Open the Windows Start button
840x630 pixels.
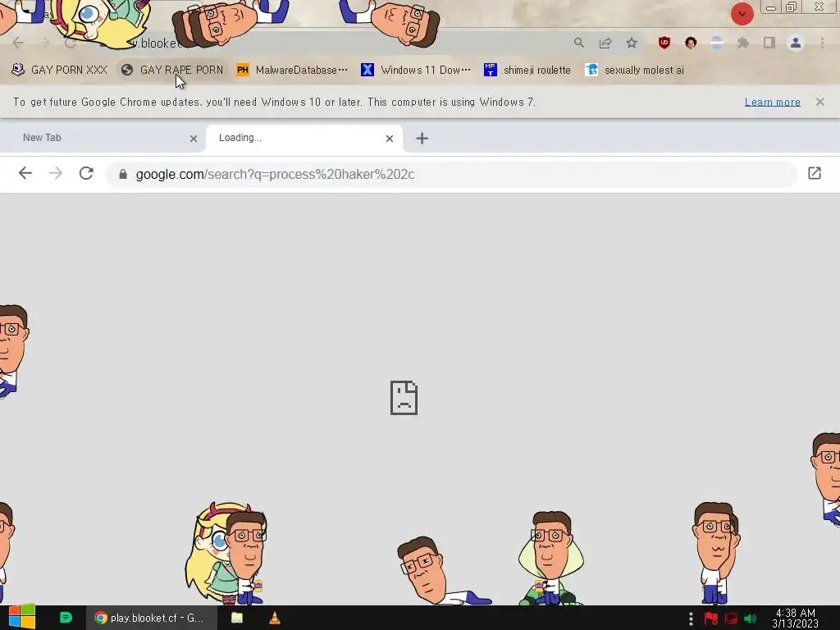(x=21, y=617)
